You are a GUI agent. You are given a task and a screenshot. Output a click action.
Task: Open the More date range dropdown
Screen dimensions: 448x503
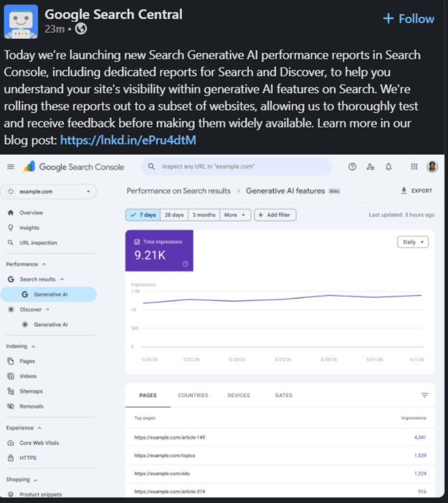pyautogui.click(x=235, y=215)
